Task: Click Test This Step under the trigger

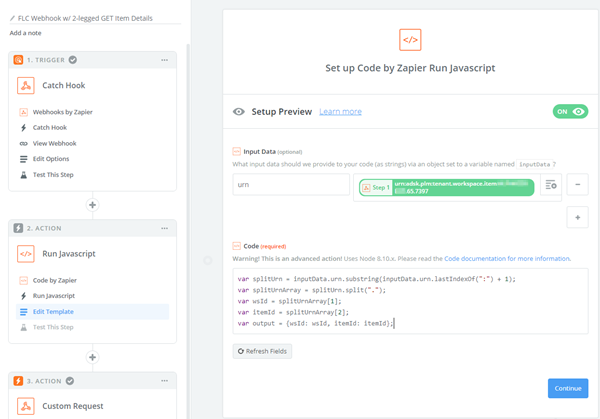Action: (x=55, y=174)
